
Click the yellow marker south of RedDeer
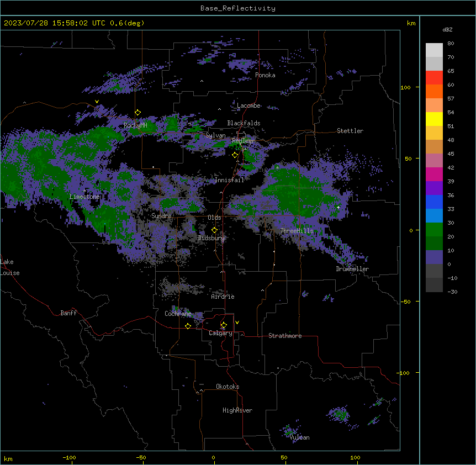click(235, 155)
